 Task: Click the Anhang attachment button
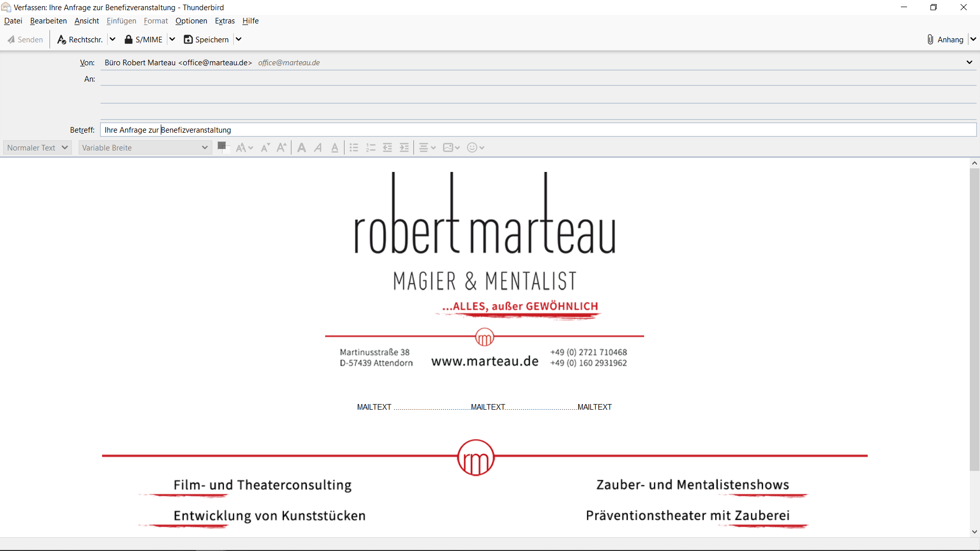[x=945, y=39]
